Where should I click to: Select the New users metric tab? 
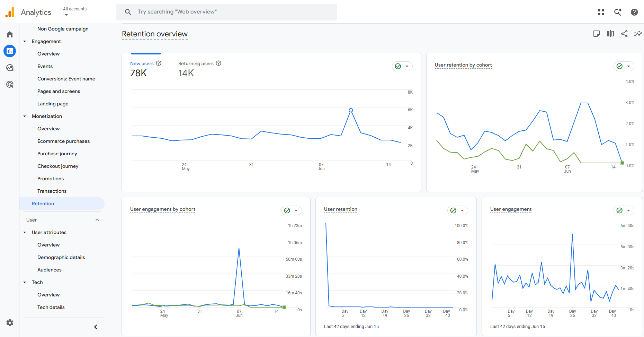pos(146,69)
